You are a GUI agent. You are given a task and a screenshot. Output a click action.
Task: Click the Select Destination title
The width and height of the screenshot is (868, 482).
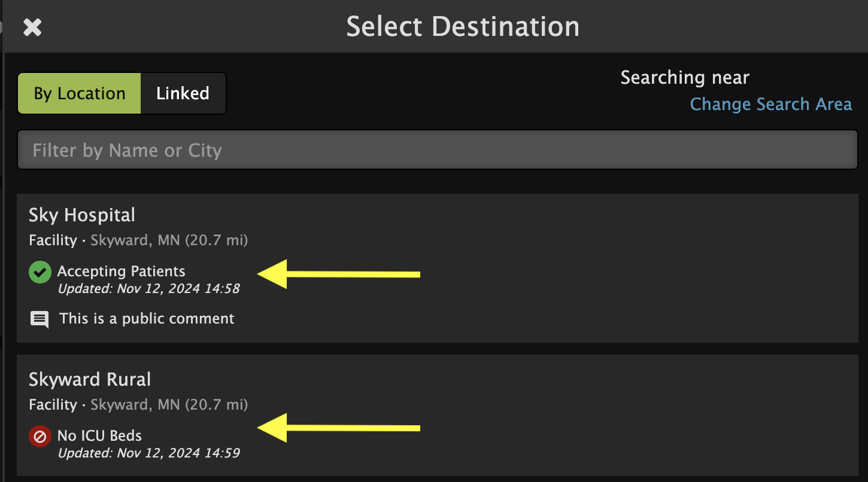click(463, 27)
